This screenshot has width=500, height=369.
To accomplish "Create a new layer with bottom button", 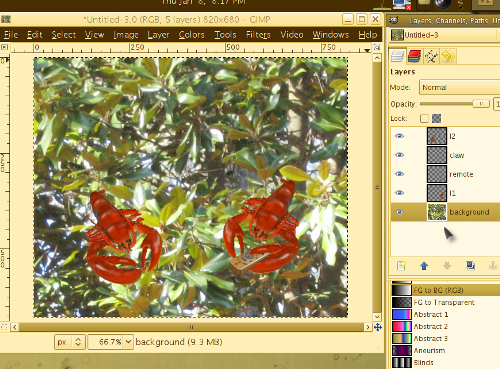I will [x=401, y=266].
